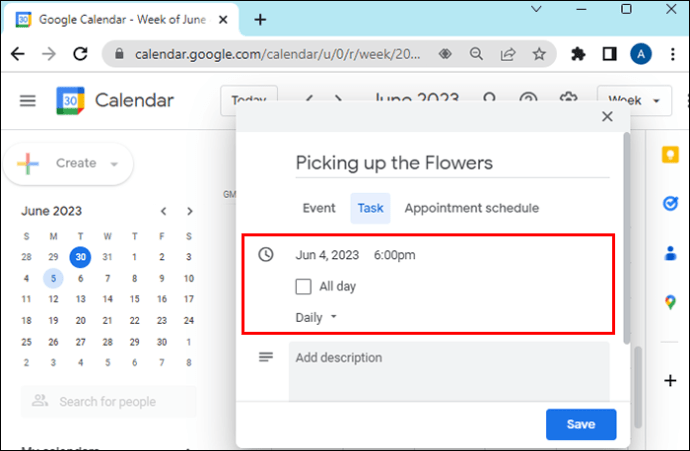Click the browser extensions puzzle icon

click(577, 54)
